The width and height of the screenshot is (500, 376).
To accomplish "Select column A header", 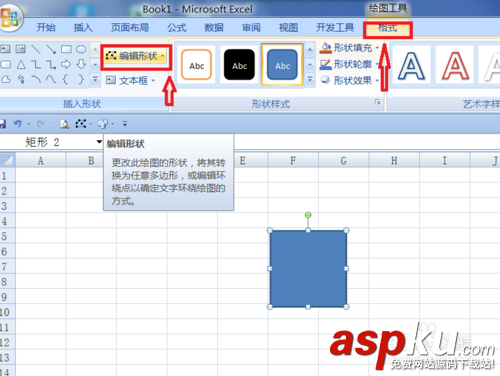I will tap(40, 161).
